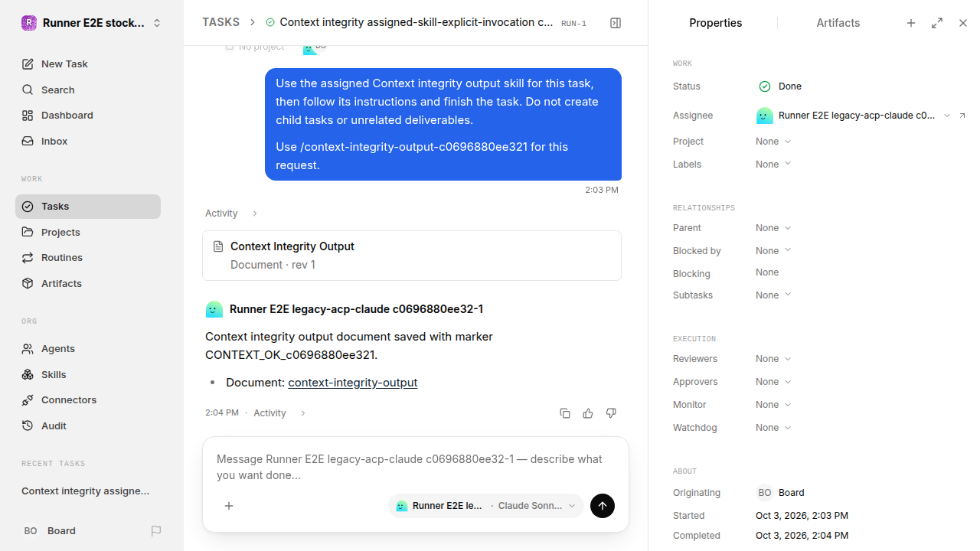Open the Inbox tray icon

pos(28,141)
